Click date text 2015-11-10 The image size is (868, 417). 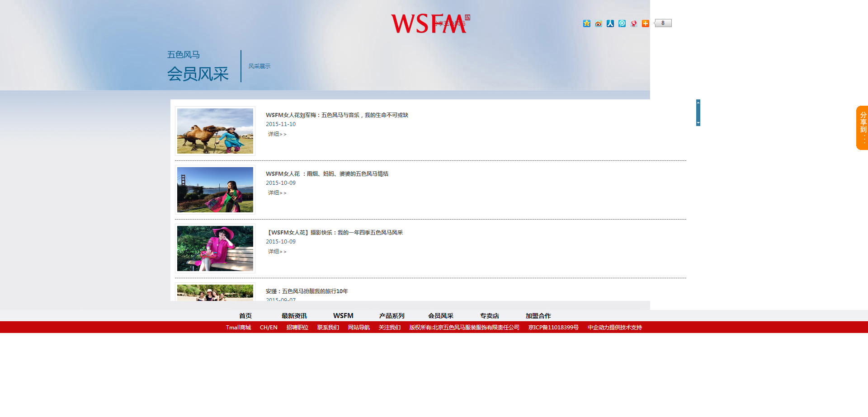coord(281,124)
